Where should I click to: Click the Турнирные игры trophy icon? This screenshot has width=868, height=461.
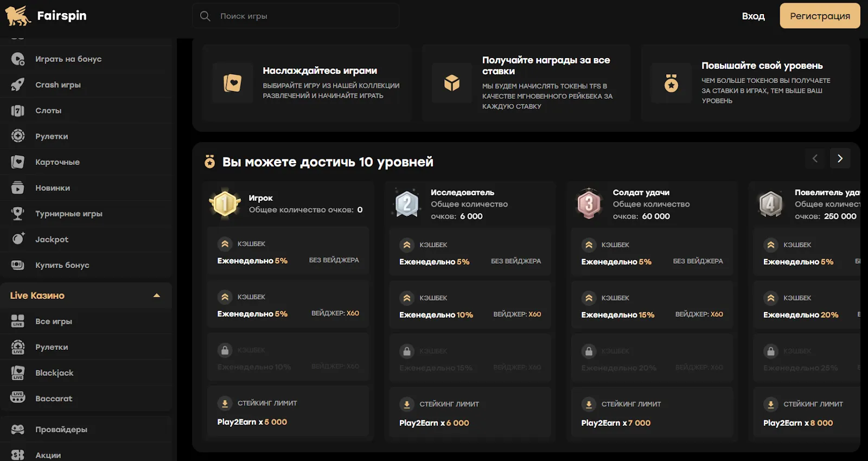[18, 214]
